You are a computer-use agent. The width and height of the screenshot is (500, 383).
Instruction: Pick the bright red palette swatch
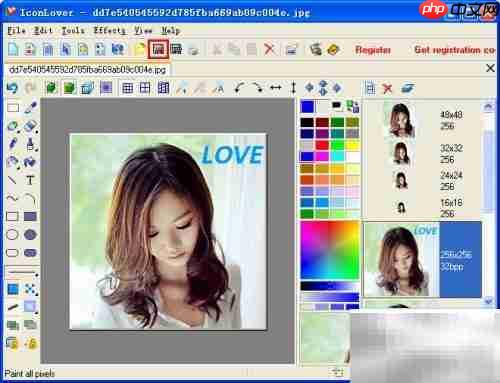[322, 145]
